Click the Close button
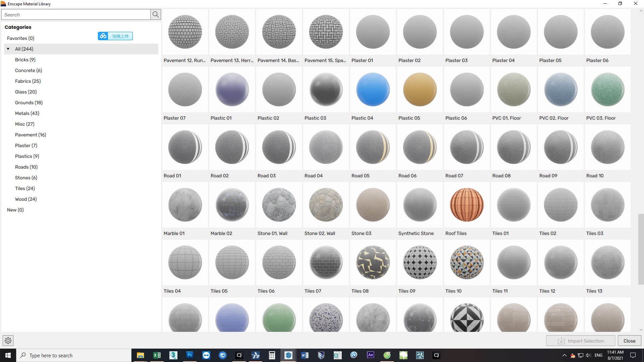Viewport: 644px width, 362px height. [x=629, y=341]
